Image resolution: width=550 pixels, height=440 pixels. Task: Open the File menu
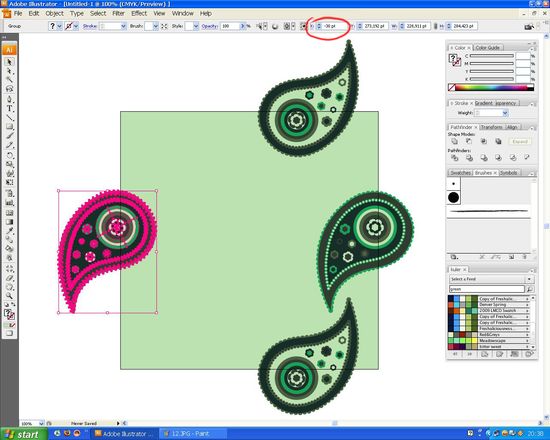(x=18, y=13)
